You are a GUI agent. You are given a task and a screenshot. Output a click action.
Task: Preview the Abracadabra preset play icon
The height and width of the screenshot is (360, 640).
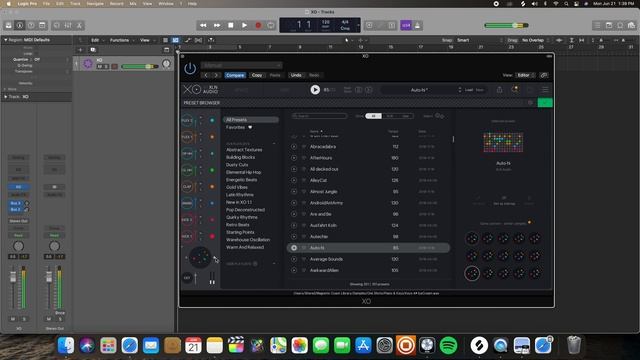tap(294, 147)
